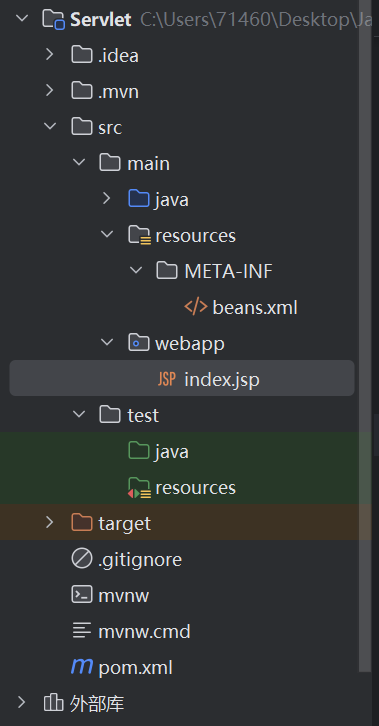
Task: Select the main folder name
Action: pyautogui.click(x=149, y=163)
